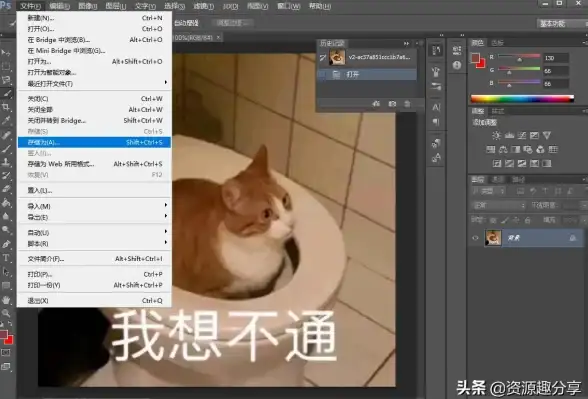Add a Curves adjustment

pyautogui.click(x=522, y=135)
